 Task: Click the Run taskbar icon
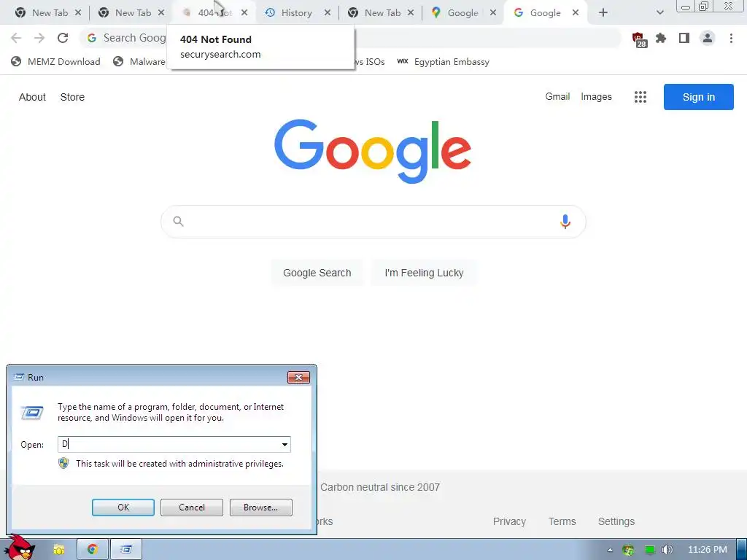(126, 550)
